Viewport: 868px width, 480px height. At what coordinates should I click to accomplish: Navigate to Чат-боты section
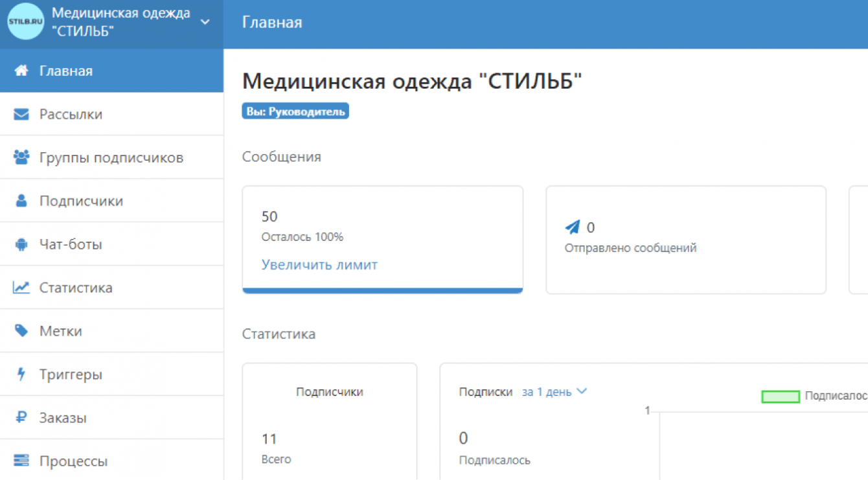[x=111, y=244]
